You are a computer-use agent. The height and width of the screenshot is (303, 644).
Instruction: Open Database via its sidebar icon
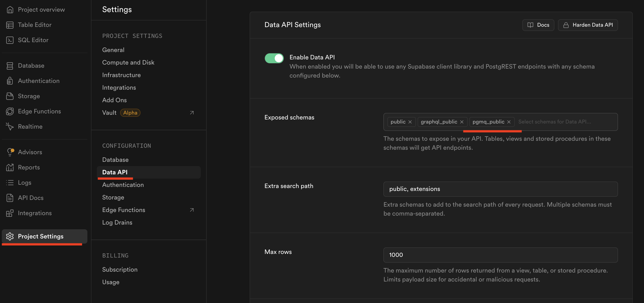10,65
